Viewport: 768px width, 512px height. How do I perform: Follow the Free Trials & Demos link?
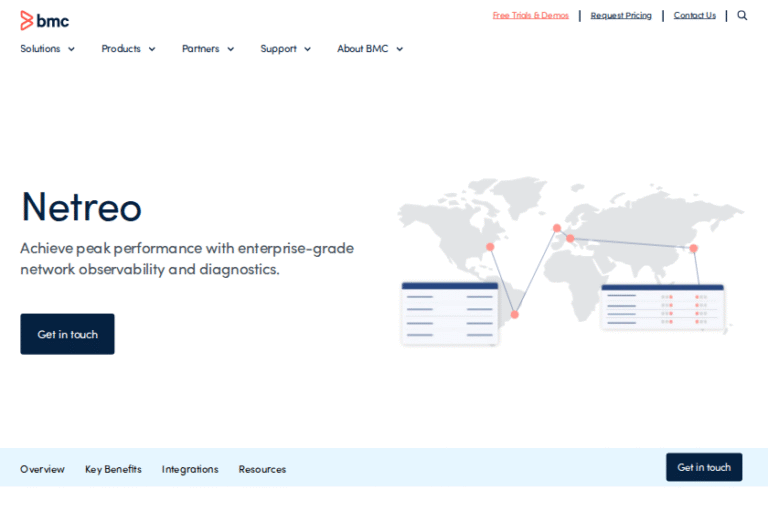click(530, 15)
